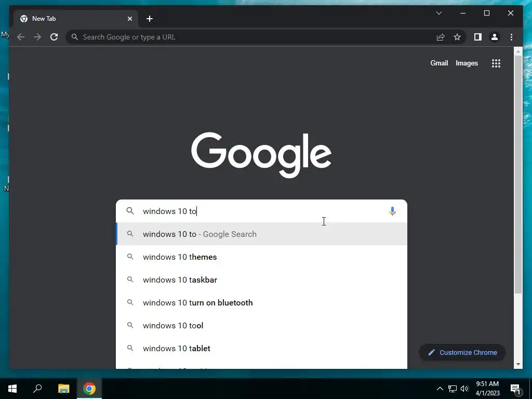
Task: Click the browser back arrow
Action: tap(21, 37)
